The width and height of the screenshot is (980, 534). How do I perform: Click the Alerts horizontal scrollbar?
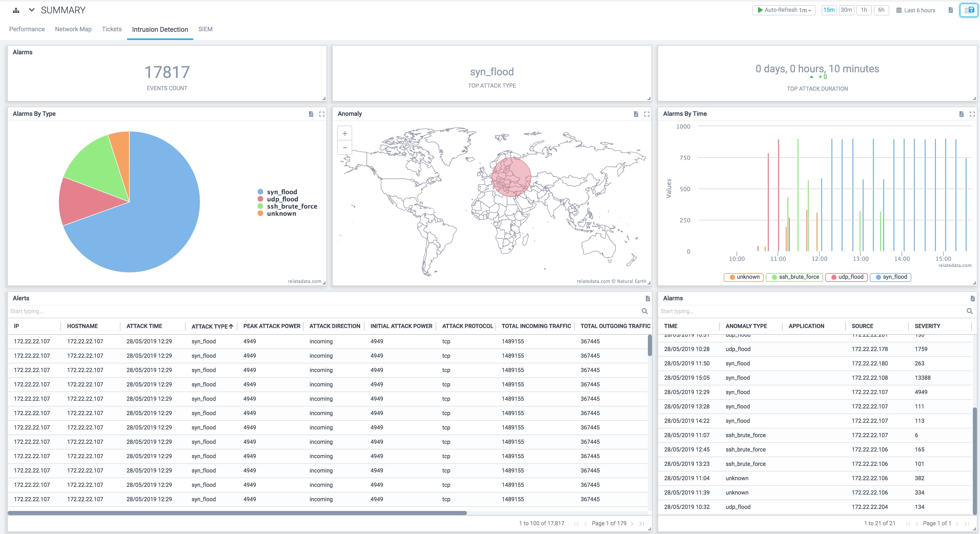[237, 513]
